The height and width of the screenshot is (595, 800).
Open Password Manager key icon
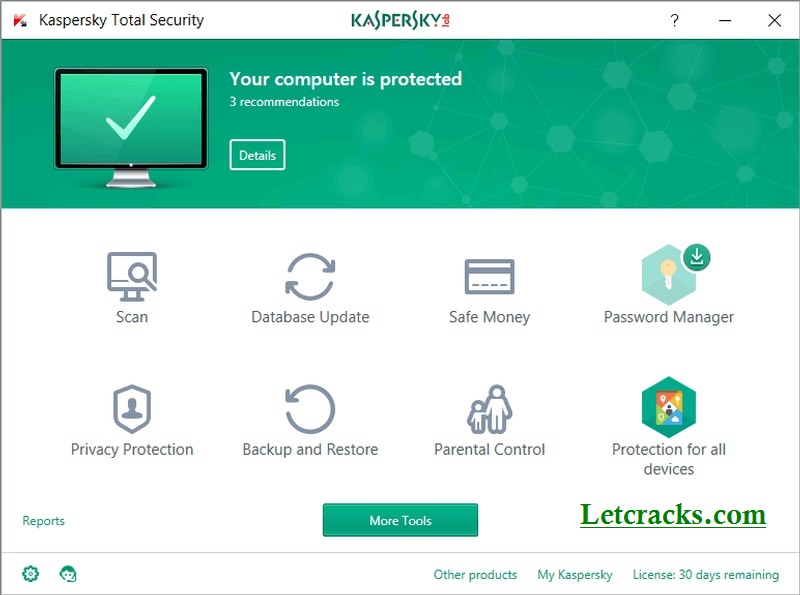click(x=668, y=275)
